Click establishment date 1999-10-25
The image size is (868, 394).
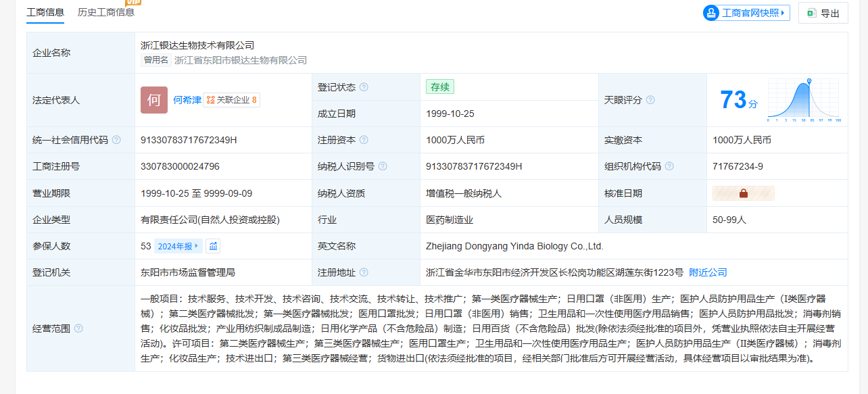(450, 114)
